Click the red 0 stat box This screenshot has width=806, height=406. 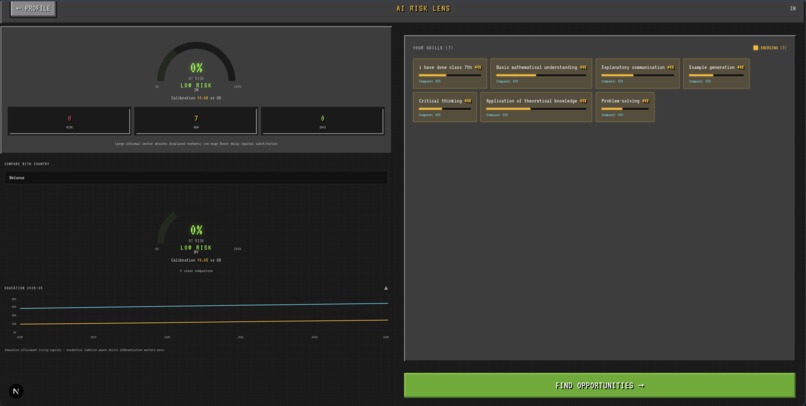click(69, 121)
